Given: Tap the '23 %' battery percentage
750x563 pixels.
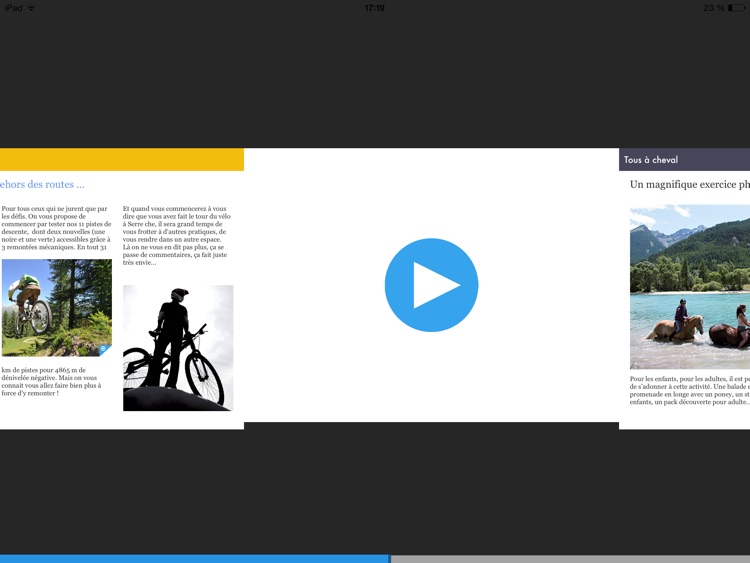Looking at the screenshot, I should click(714, 8).
